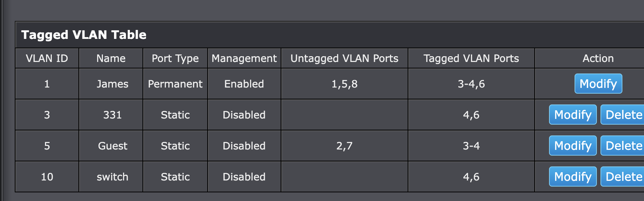Click the Tagged VLAN Ports header
Image resolution: width=644 pixels, height=201 pixels.
[471, 58]
